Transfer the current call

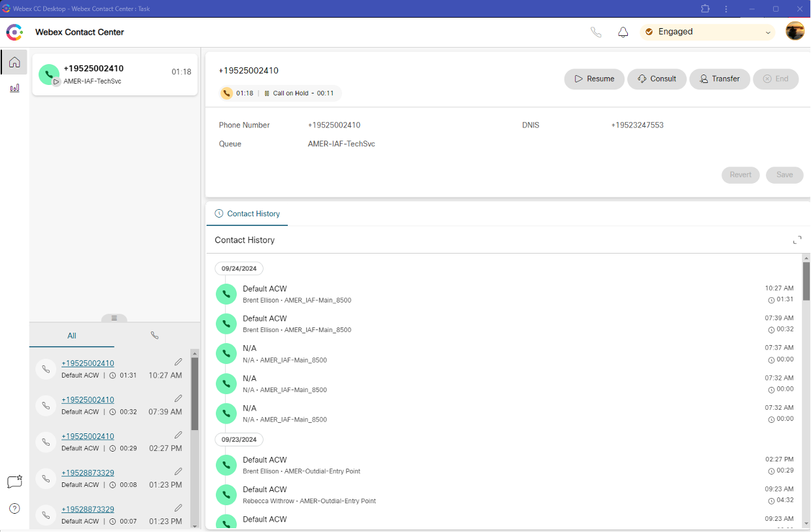719,79
